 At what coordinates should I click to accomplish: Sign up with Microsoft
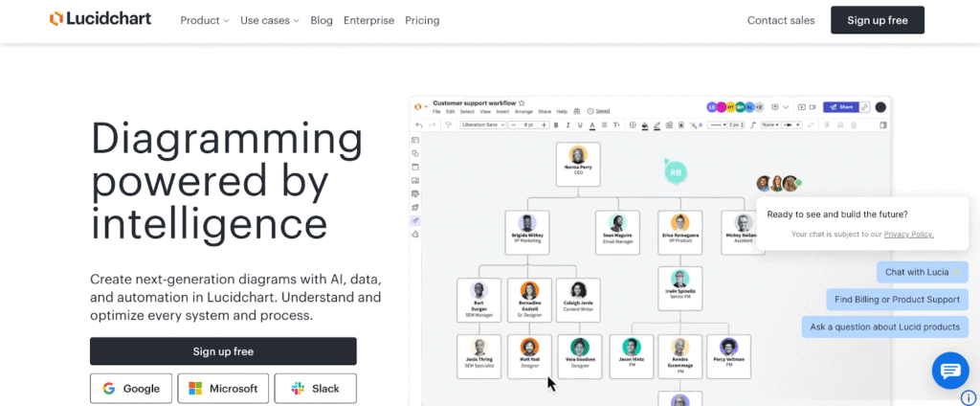pyautogui.click(x=223, y=389)
